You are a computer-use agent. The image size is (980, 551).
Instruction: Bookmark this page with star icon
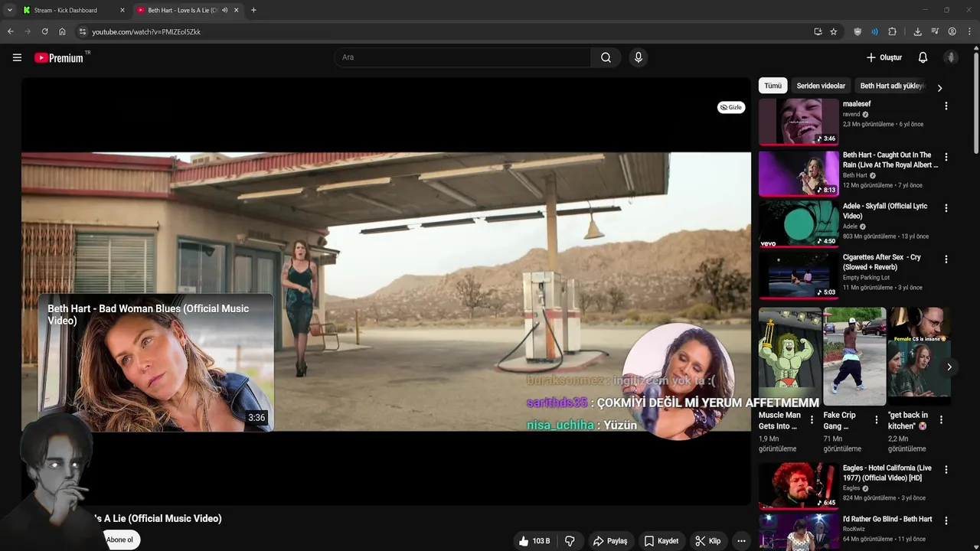(834, 31)
